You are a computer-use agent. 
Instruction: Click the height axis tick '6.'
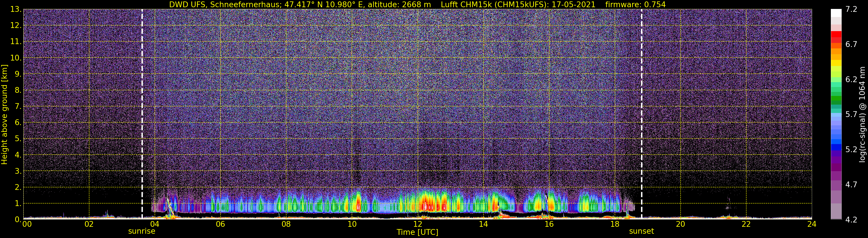(x=18, y=122)
